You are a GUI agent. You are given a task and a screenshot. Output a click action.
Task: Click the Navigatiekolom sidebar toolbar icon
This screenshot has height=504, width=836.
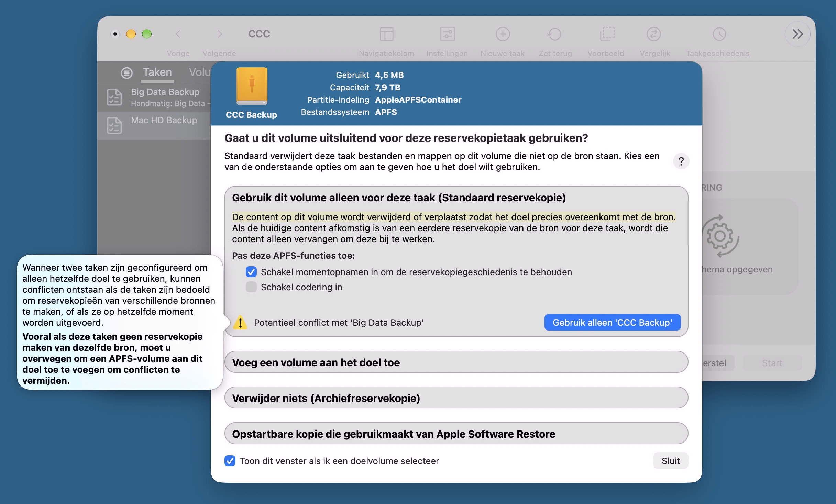(386, 34)
